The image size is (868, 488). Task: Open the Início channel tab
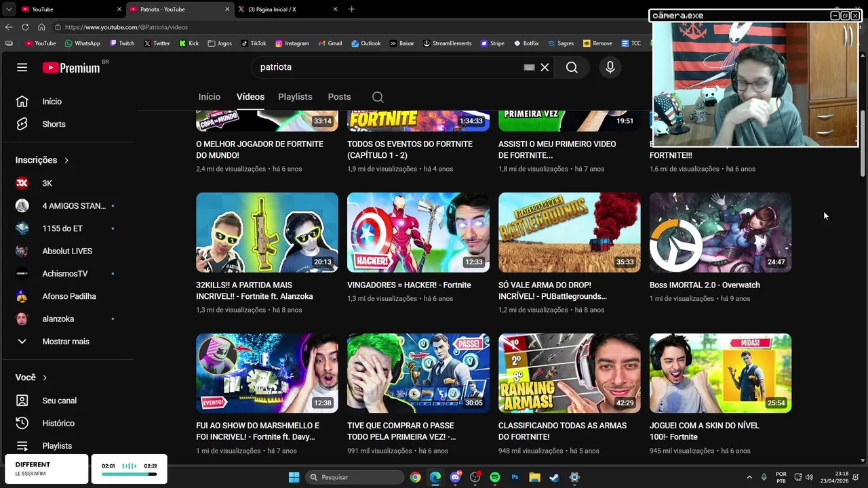[x=210, y=97]
